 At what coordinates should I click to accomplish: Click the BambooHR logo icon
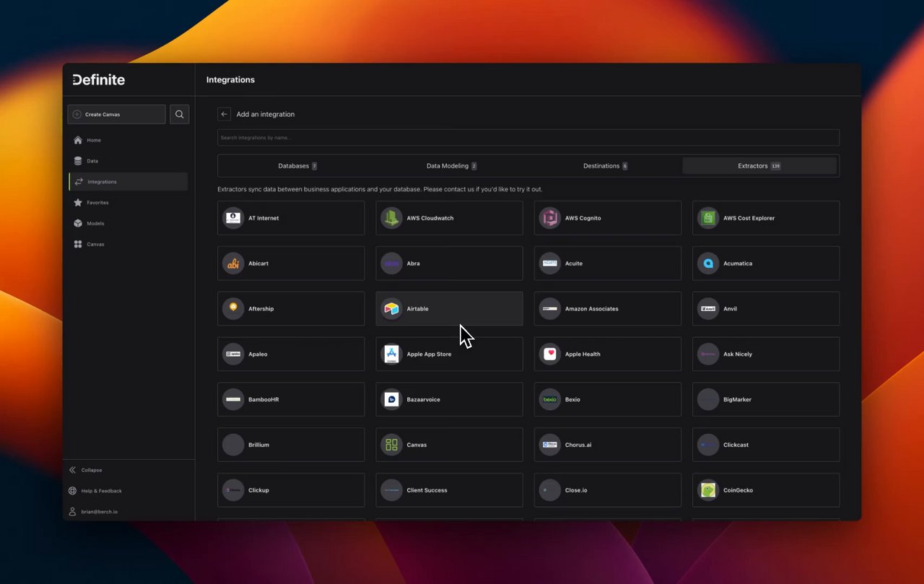(x=233, y=399)
